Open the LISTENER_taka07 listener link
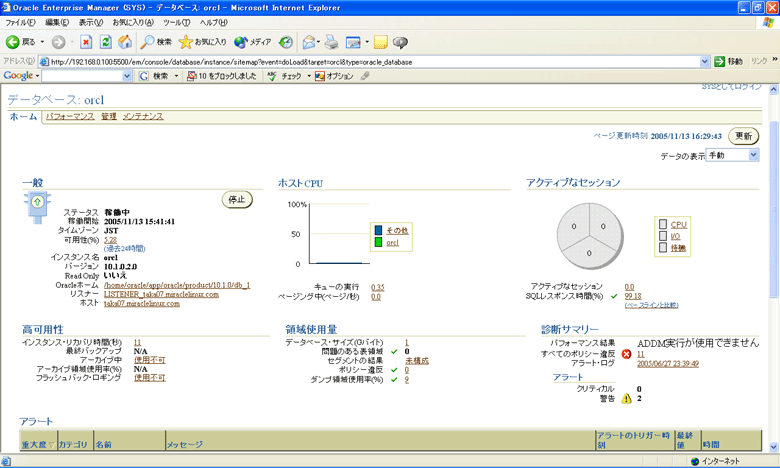 click(x=161, y=294)
